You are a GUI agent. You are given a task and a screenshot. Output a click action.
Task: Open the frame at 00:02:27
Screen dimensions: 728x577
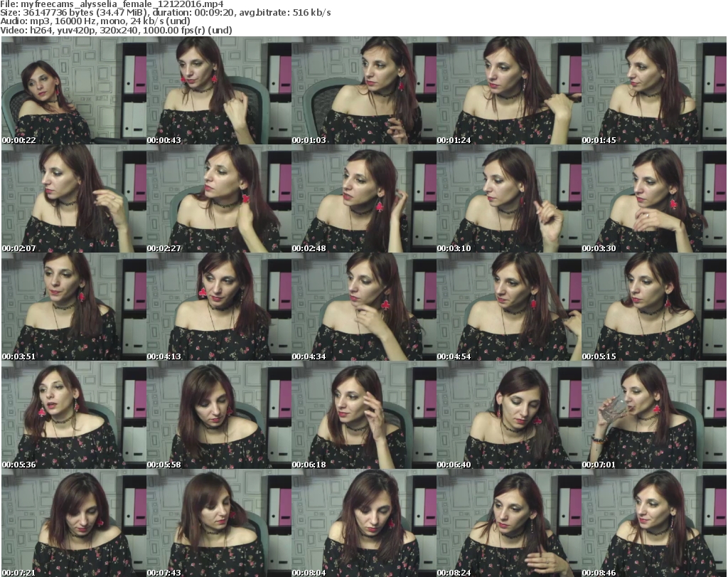(219, 198)
